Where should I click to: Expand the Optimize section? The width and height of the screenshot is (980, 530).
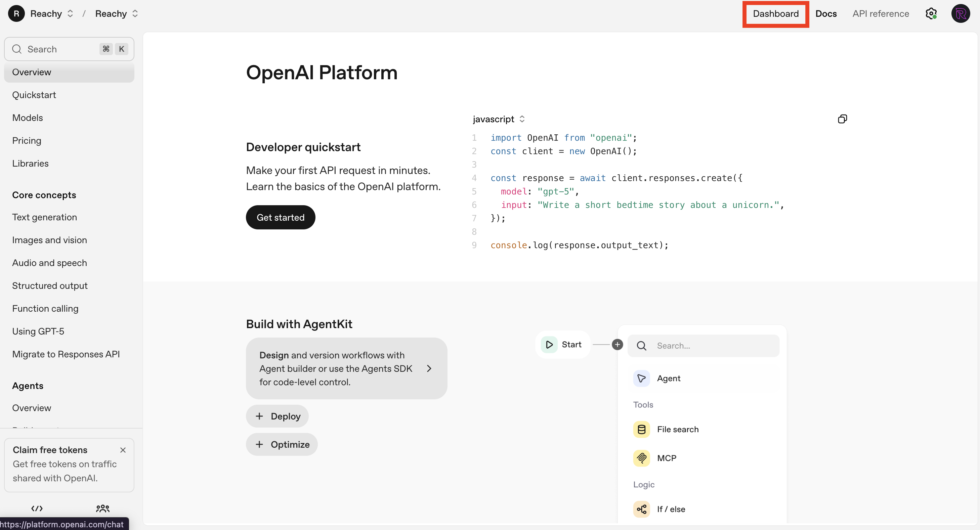coord(282,444)
